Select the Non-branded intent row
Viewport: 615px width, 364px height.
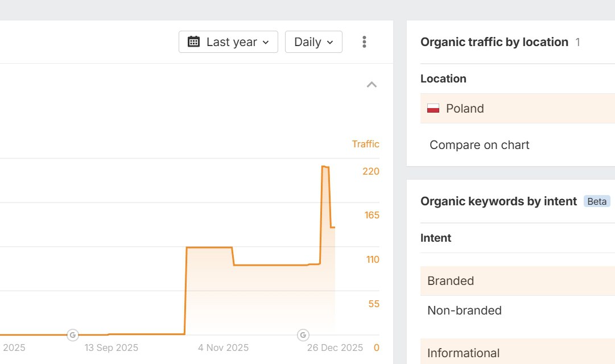464,311
